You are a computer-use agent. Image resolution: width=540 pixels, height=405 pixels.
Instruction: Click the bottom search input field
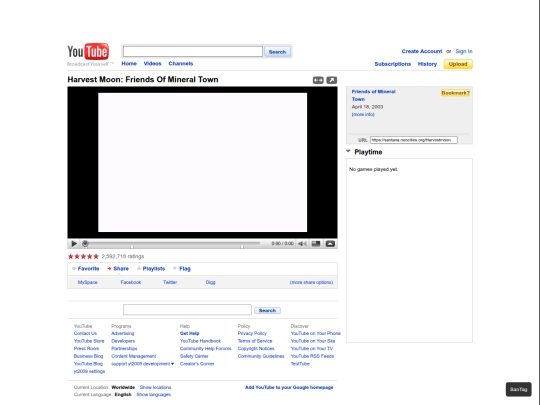coord(187,310)
